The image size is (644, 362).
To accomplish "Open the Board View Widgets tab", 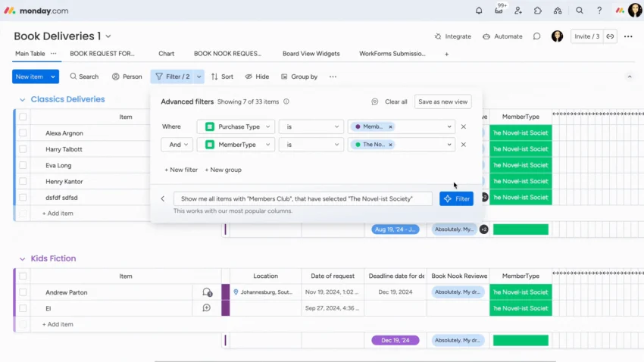I will tap(311, 54).
